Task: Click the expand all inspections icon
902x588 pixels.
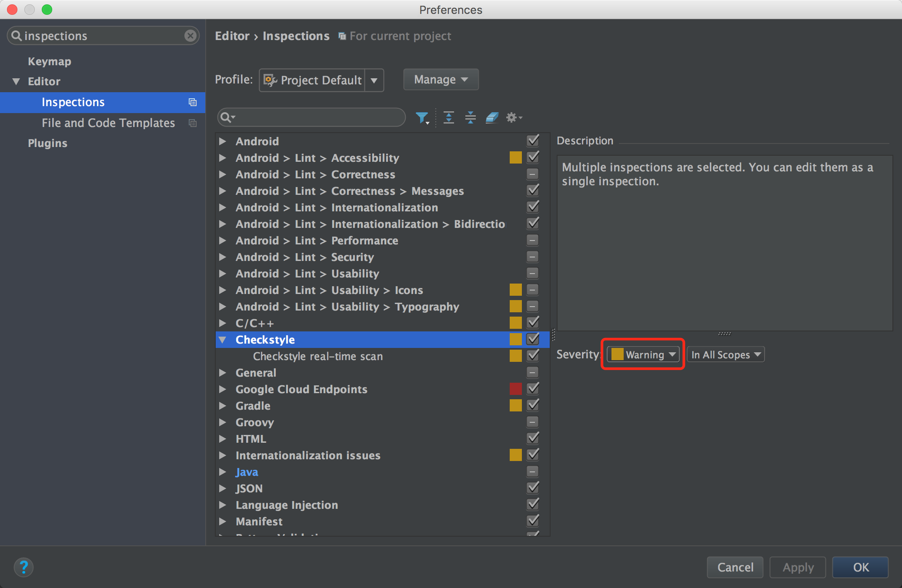Action: coord(449,117)
